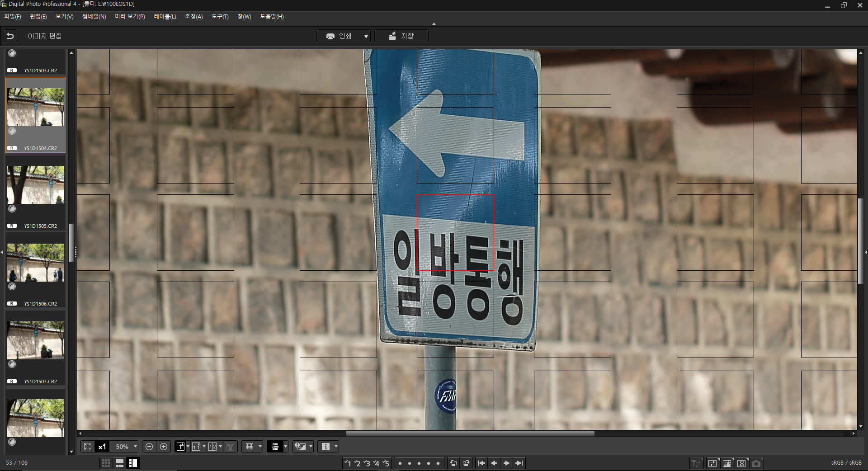Viewport: 868px width, 471px height.
Task: Open the 도구(T) menu
Action: [x=220, y=17]
